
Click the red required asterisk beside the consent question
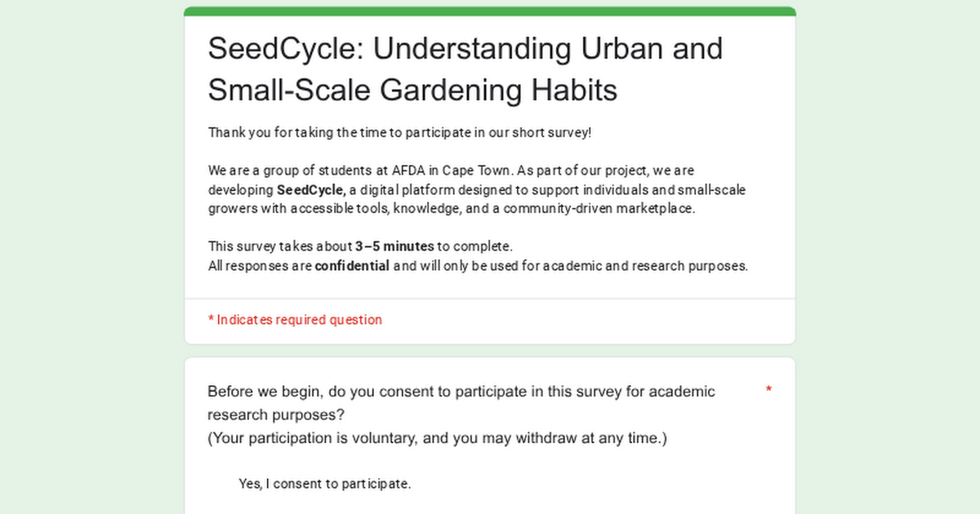[x=768, y=391]
